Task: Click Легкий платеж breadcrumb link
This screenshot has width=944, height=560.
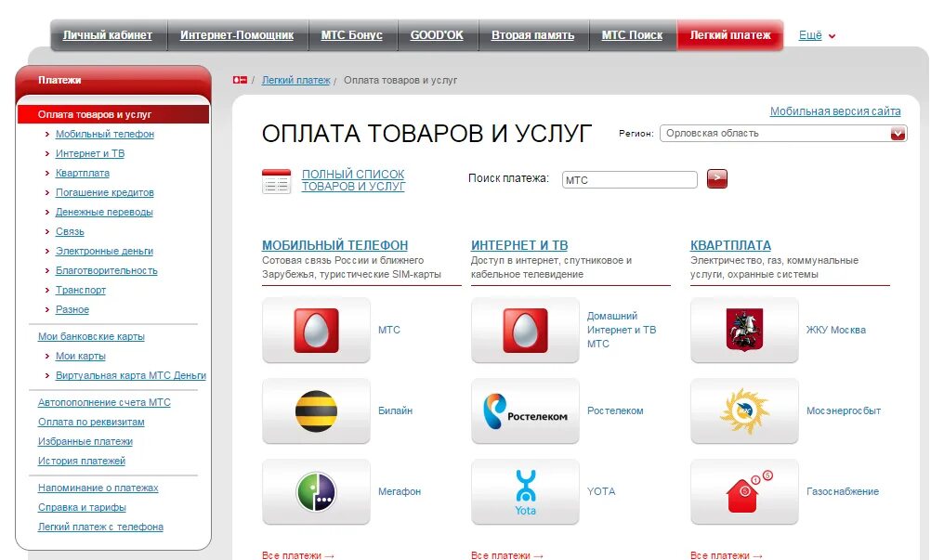Action: pyautogui.click(x=295, y=80)
